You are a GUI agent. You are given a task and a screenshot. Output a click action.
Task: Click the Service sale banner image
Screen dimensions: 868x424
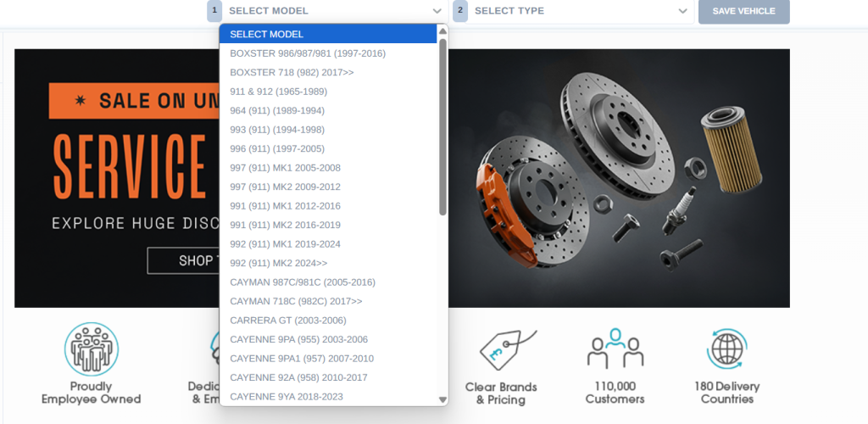click(402, 178)
